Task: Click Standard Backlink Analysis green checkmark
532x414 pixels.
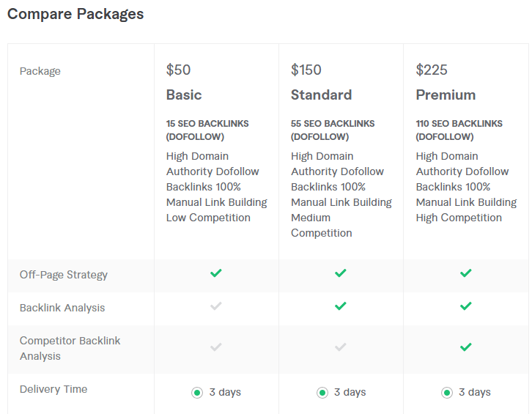Action: click(341, 306)
